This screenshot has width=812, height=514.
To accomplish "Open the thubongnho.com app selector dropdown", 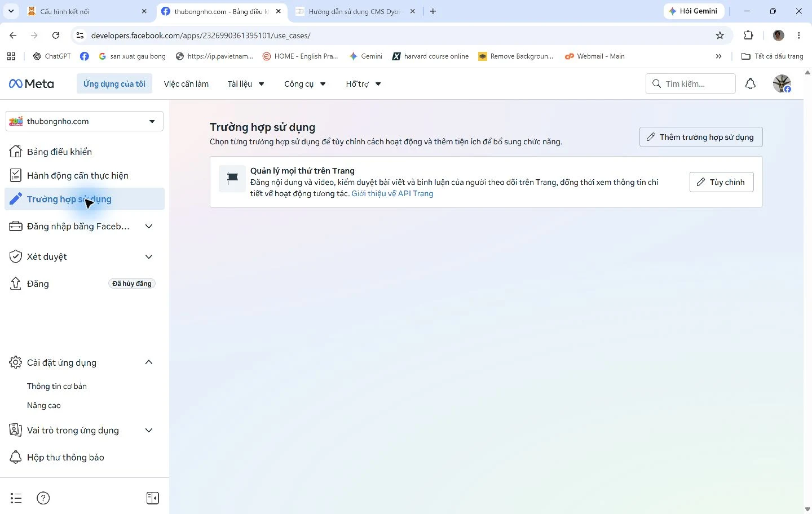I will click(85, 121).
